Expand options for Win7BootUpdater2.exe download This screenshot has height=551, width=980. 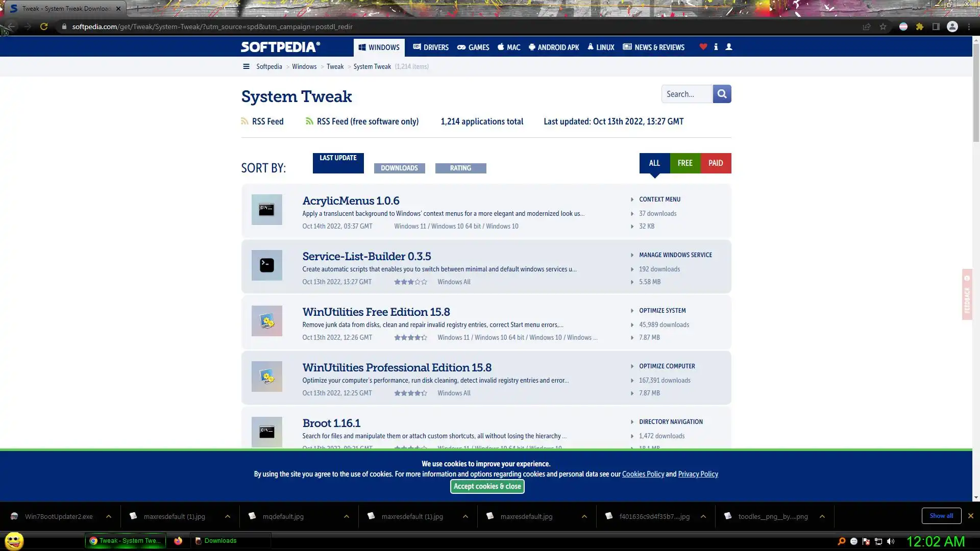[109, 516]
